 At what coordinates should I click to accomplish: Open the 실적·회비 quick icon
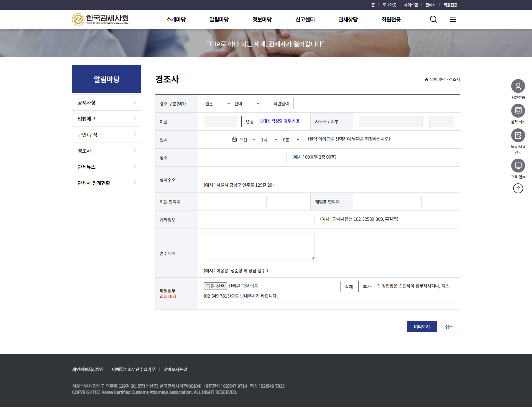click(x=518, y=111)
